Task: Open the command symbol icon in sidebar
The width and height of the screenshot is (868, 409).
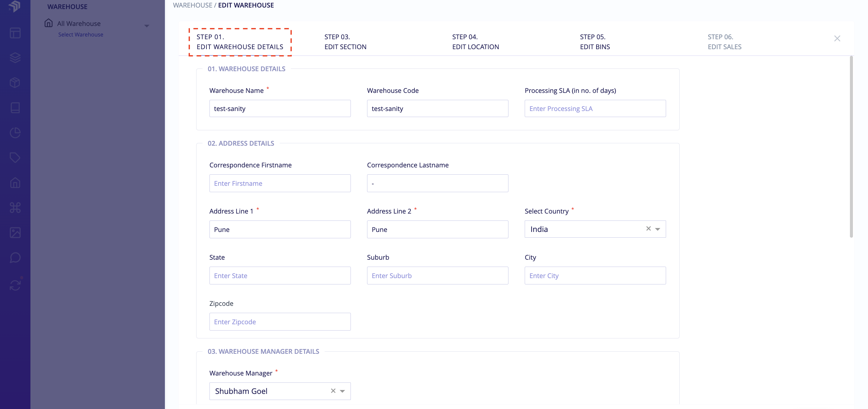Action: 15,208
